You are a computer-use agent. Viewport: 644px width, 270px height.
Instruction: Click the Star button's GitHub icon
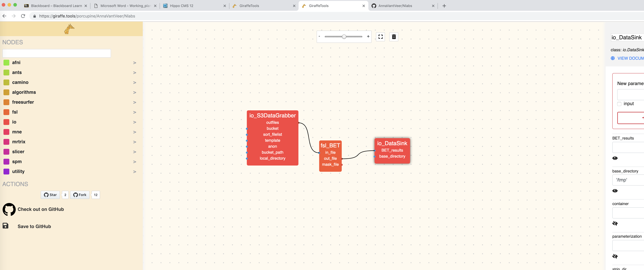46,195
